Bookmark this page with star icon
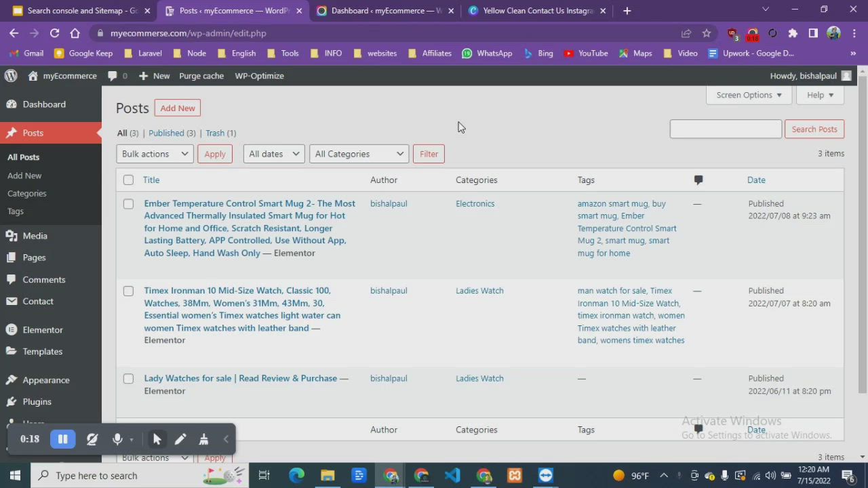 tap(707, 33)
